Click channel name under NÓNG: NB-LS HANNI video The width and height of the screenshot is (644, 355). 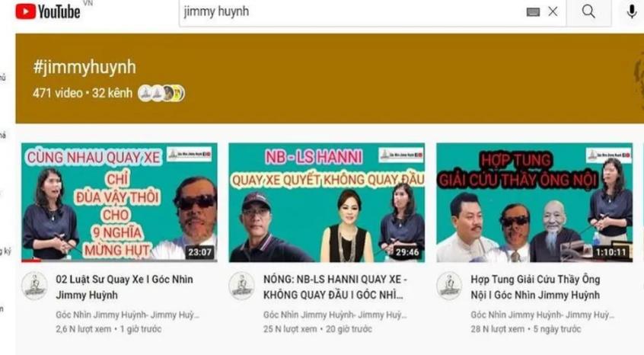pos(332,314)
